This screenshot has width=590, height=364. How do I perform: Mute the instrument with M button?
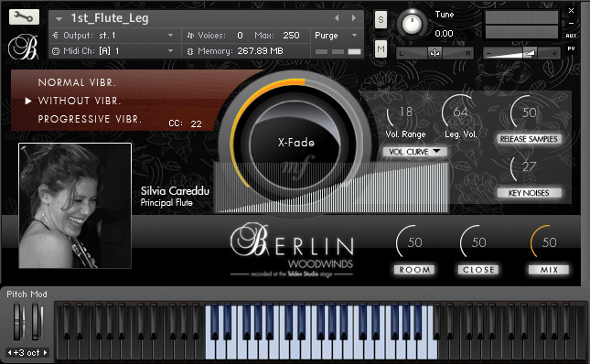pos(381,48)
